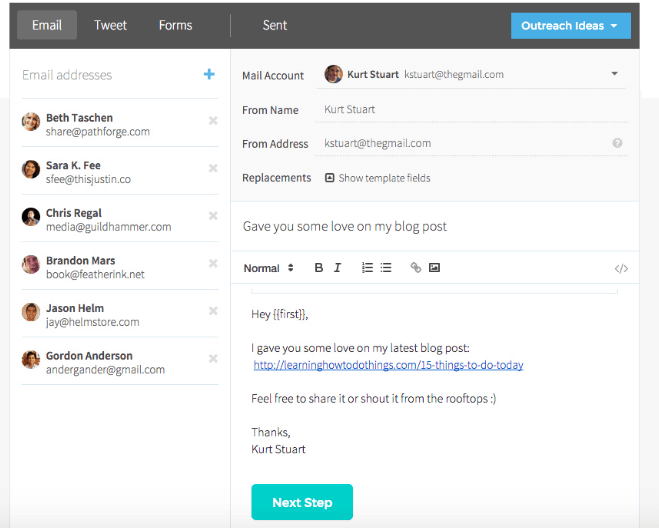
Task: Toggle italic text formatting
Action: coord(338,268)
